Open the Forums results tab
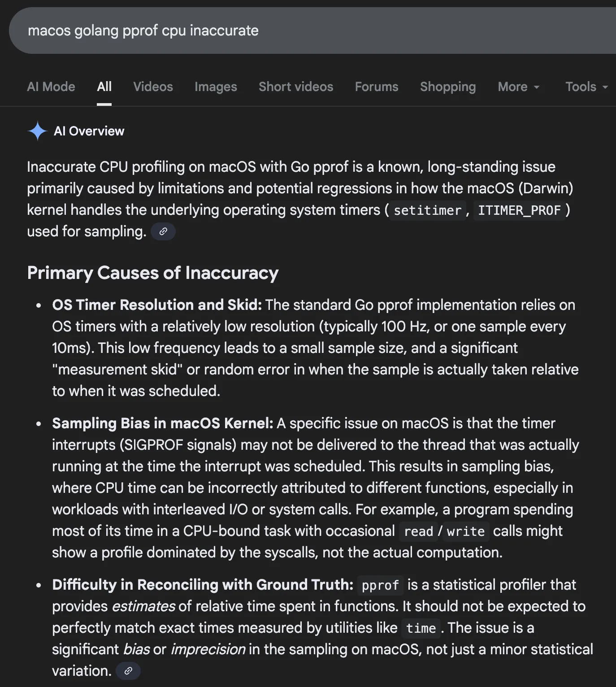 coord(376,87)
